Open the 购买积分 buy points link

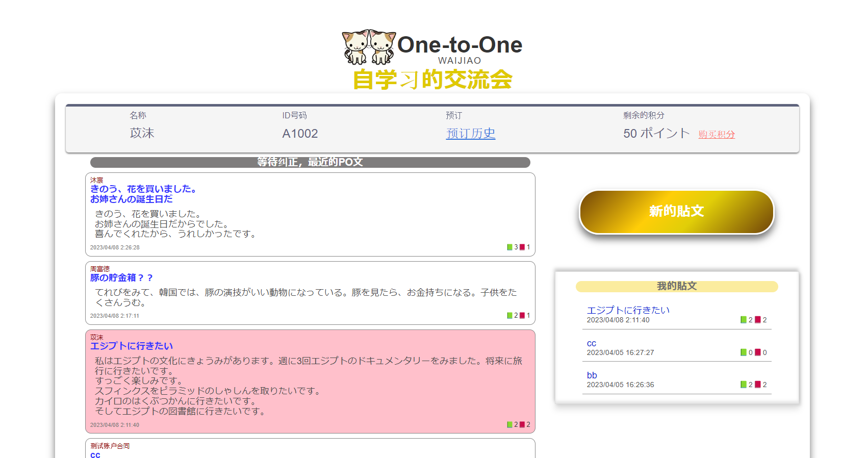pyautogui.click(x=717, y=135)
